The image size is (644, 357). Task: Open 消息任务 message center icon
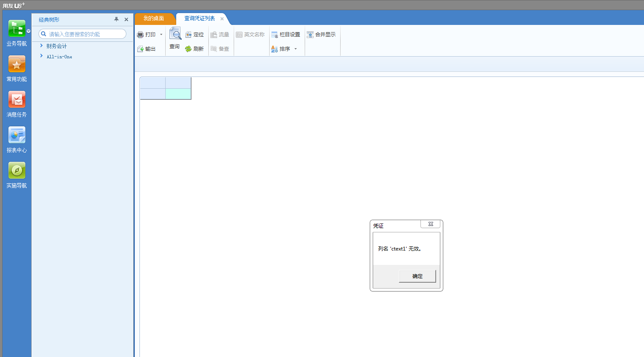pyautogui.click(x=16, y=104)
